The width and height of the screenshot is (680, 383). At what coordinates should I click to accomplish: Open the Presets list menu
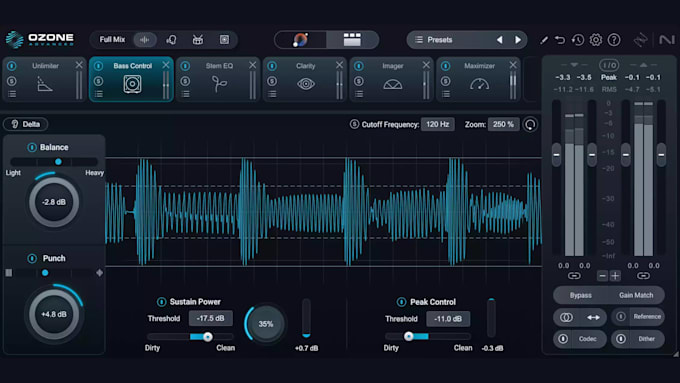tap(434, 40)
